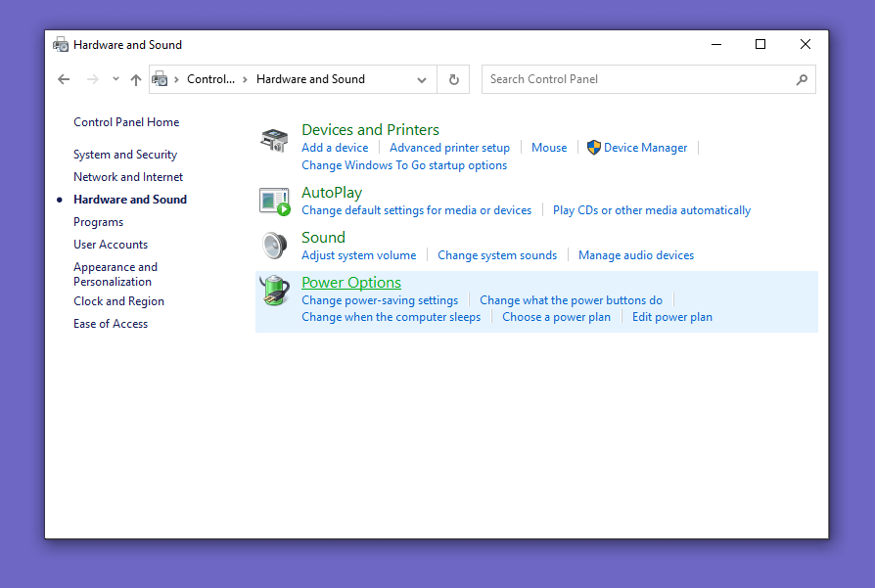Image resolution: width=875 pixels, height=588 pixels.
Task: Open Mouse settings link
Action: [x=549, y=148]
